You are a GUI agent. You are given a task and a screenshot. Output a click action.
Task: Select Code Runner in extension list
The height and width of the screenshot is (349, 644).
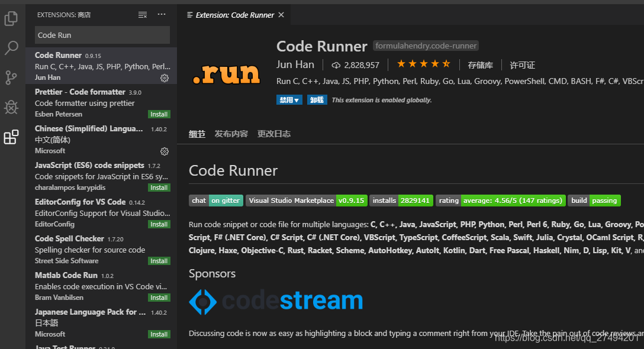(101, 66)
